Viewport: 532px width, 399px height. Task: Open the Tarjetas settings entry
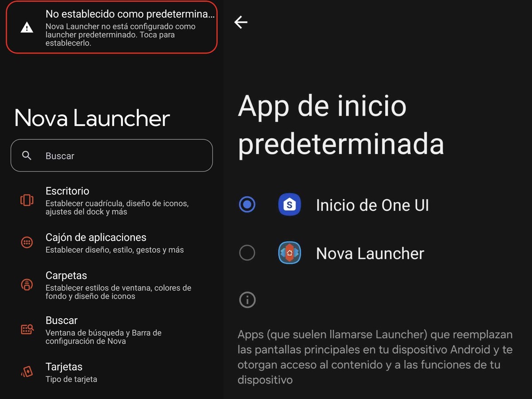coord(112,372)
